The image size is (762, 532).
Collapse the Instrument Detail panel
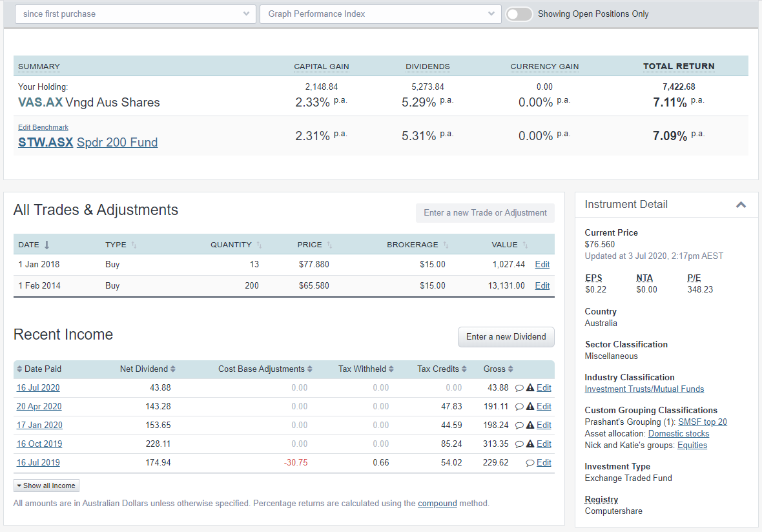click(741, 204)
